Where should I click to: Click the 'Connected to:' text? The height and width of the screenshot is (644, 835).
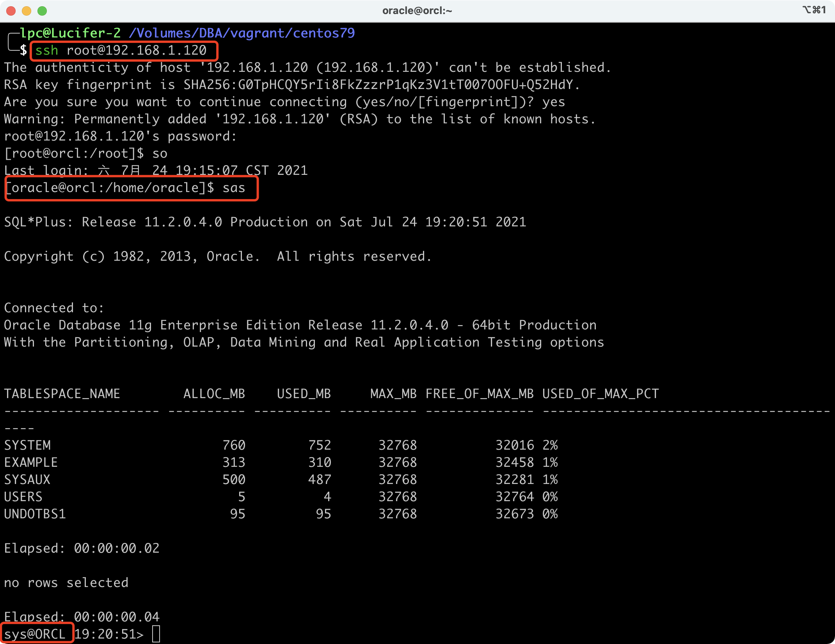54,308
